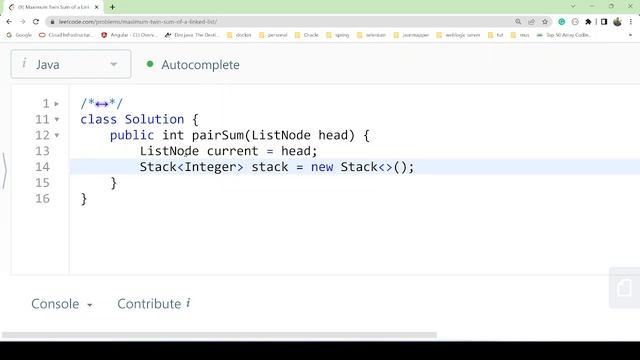
Task: Show more bookmarks overflow arrow
Action: pyautogui.click(x=630, y=35)
